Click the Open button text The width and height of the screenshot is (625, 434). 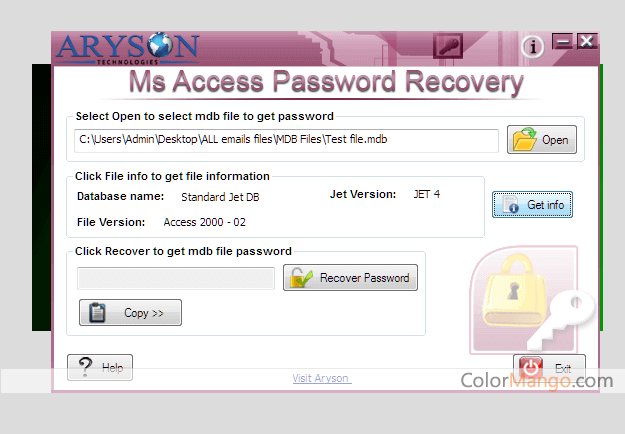click(x=555, y=140)
